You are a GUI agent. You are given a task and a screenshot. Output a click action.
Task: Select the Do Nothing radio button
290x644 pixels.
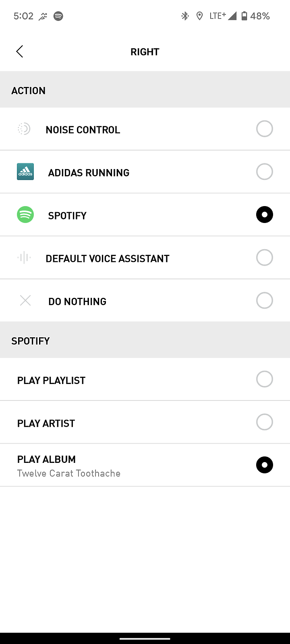265,300
